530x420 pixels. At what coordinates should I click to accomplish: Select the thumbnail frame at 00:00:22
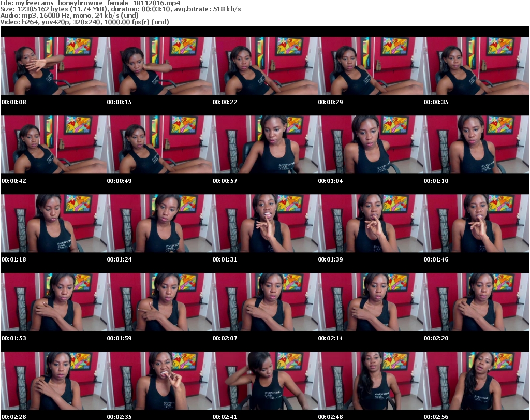(x=265, y=66)
